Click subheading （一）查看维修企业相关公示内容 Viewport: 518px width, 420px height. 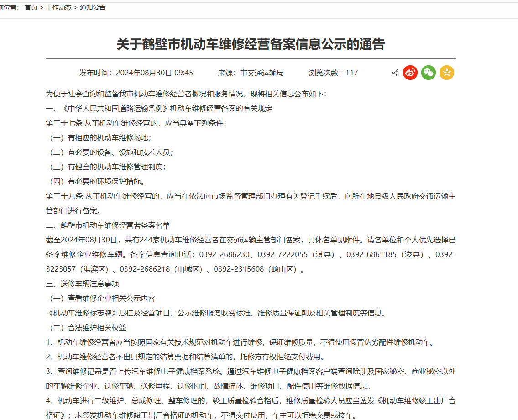click(102, 299)
